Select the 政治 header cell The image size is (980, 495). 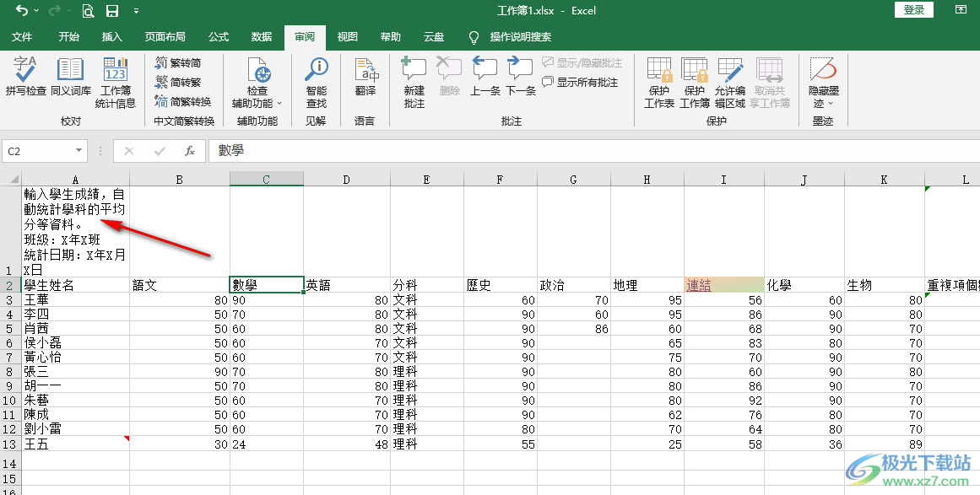(x=574, y=285)
